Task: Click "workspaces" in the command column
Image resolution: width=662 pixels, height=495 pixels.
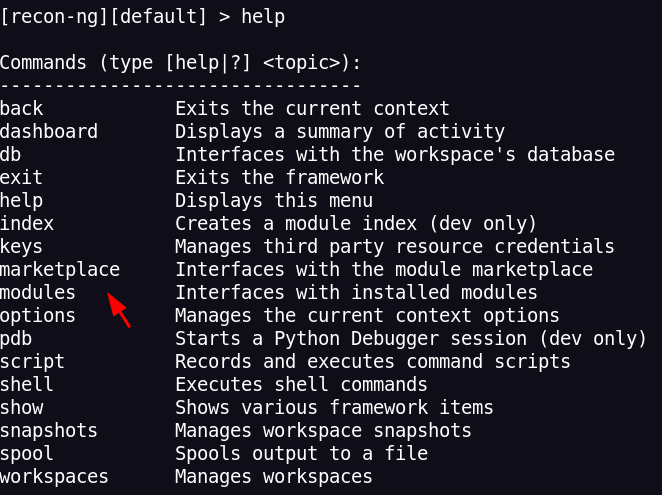Action: (54, 477)
